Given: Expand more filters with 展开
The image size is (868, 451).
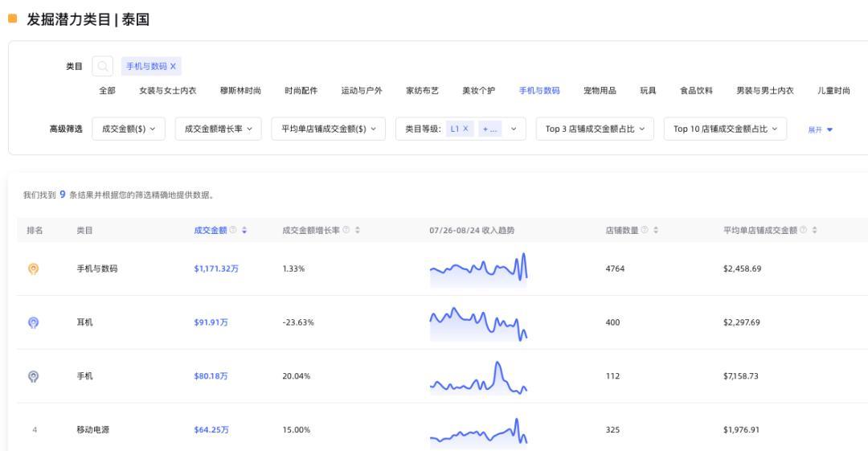Looking at the screenshot, I should [821, 129].
